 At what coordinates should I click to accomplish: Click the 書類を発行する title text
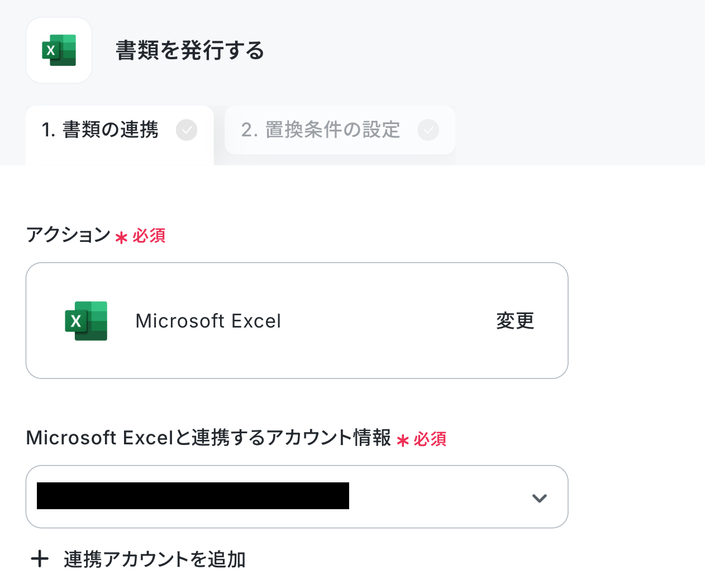click(x=190, y=51)
